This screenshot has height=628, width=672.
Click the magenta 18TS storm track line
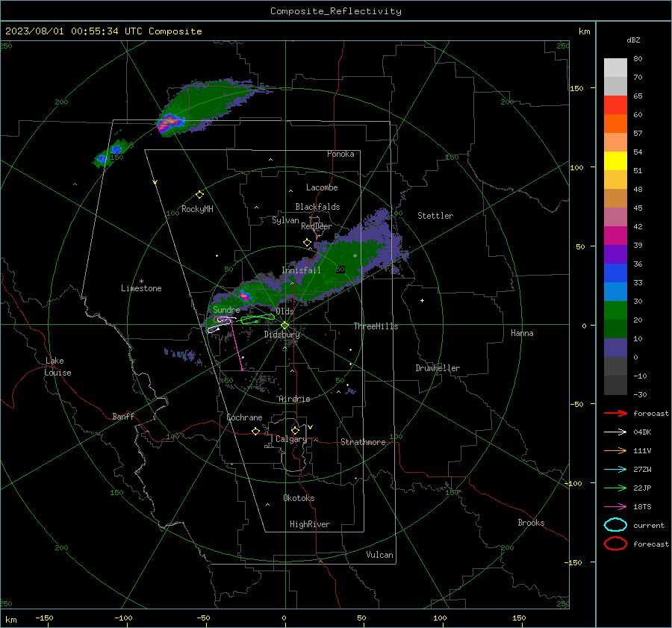[237, 345]
